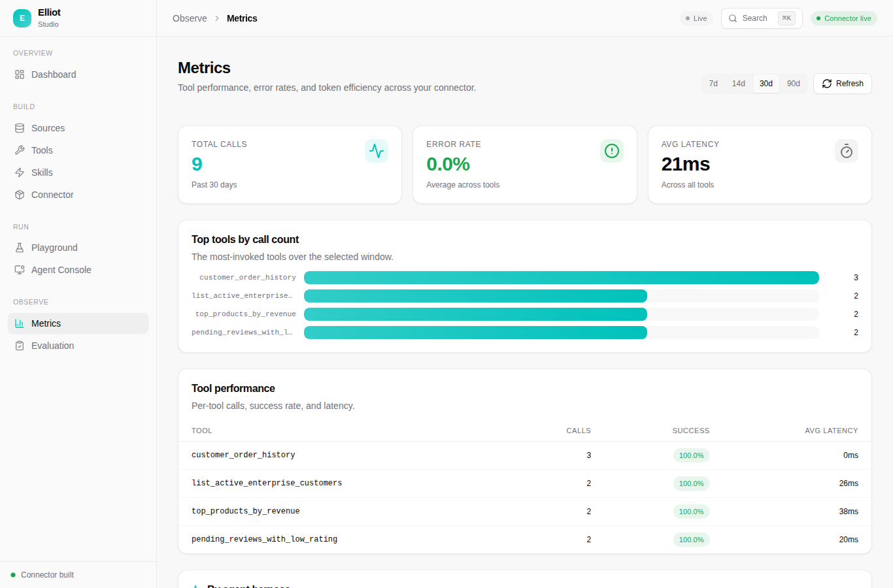The height and width of the screenshot is (588, 893).
Task: Select the 7d time range
Action: (x=713, y=84)
